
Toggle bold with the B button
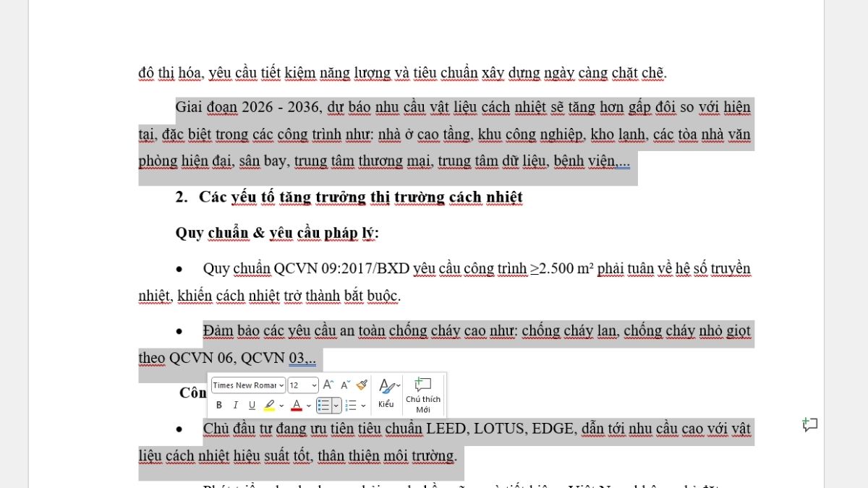click(219, 405)
